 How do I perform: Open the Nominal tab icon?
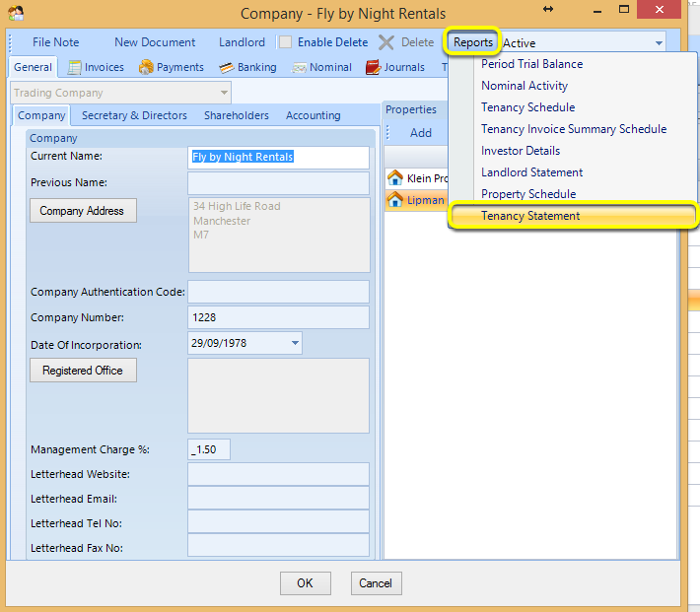[x=299, y=67]
